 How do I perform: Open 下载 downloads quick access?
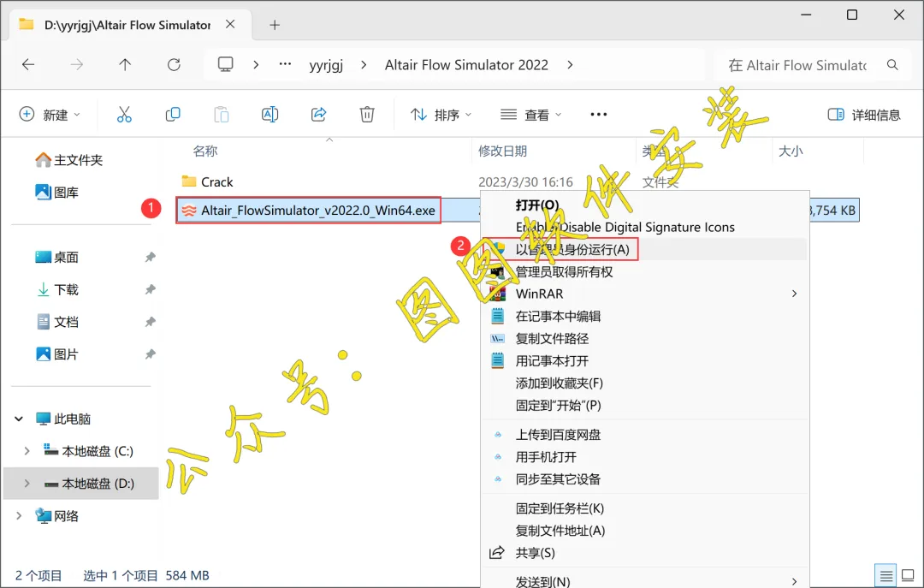57,289
